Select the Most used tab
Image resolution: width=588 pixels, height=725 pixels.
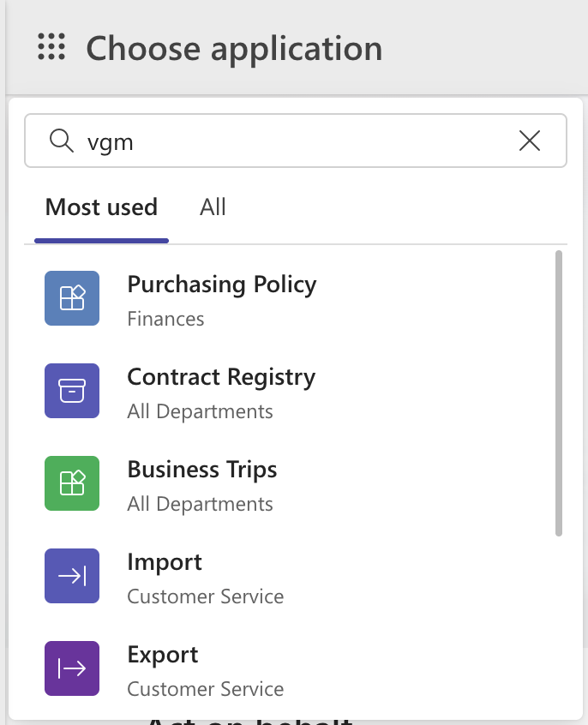101,207
